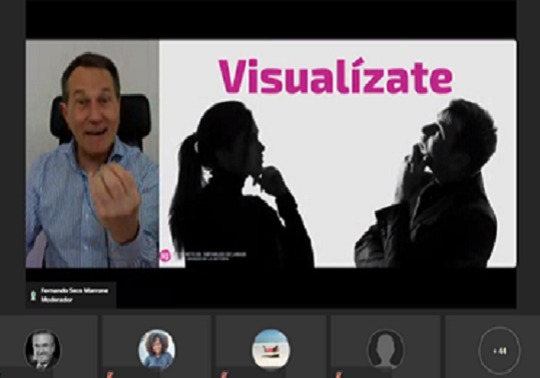Select the name bar under suited man's tile
Viewport: 540px width, 378px height.
click(x=27, y=373)
